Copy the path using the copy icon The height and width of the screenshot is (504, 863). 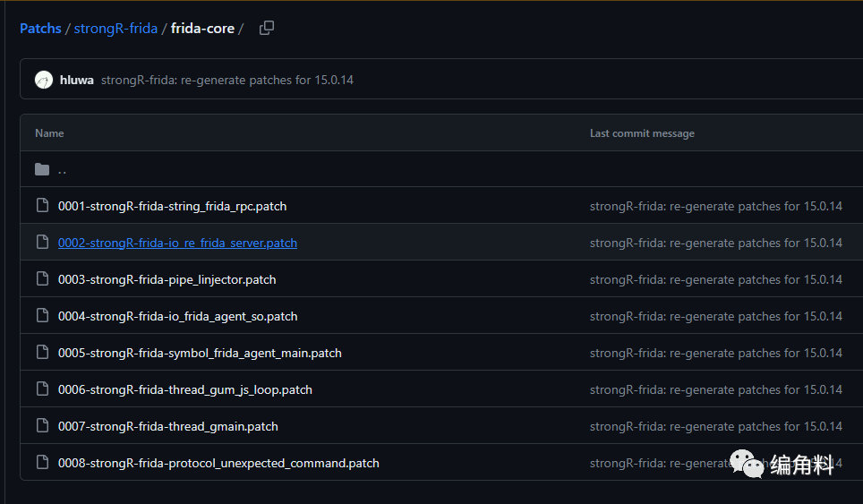(267, 28)
